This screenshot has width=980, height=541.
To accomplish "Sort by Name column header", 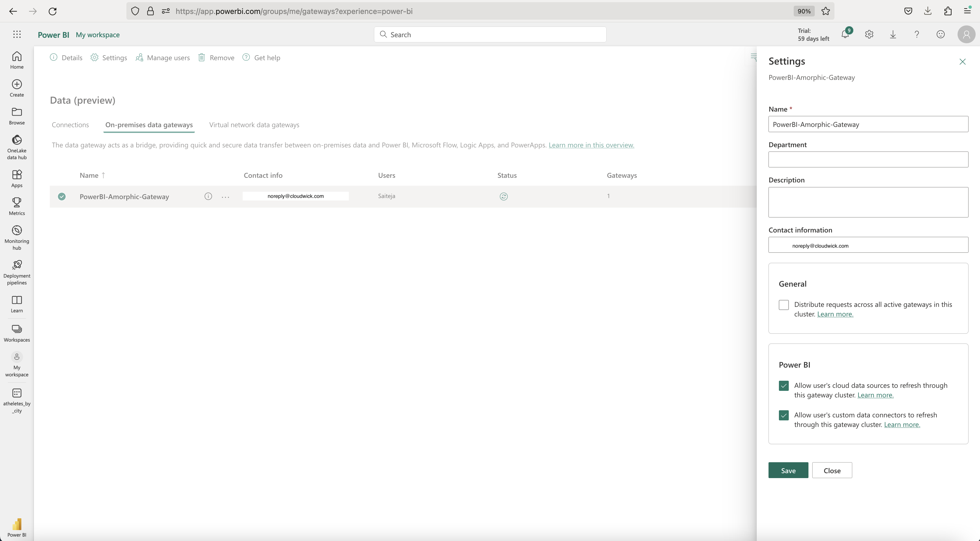I will [x=92, y=175].
